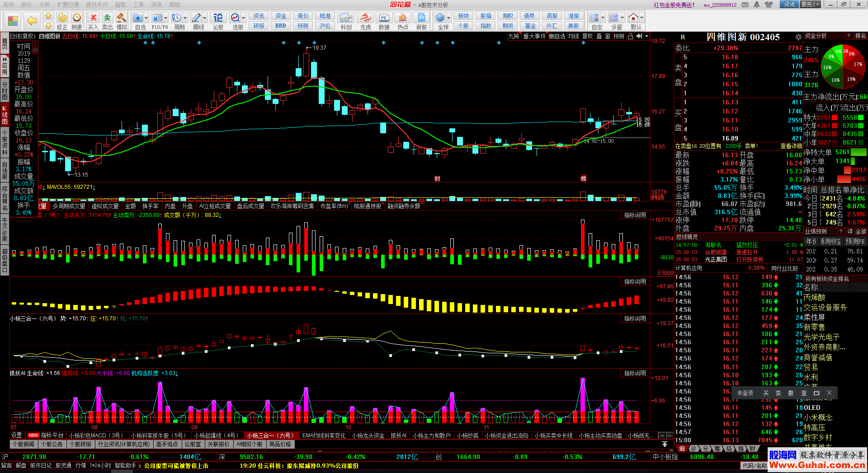Click the 行业资讯[计算机应用] tab

pyautogui.click(x=124, y=444)
